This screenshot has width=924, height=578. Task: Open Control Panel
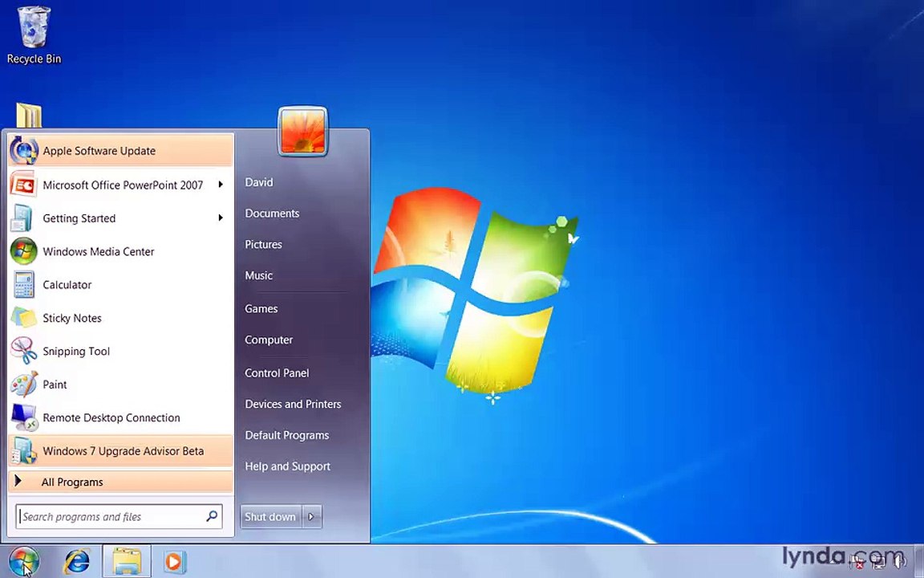tap(277, 372)
